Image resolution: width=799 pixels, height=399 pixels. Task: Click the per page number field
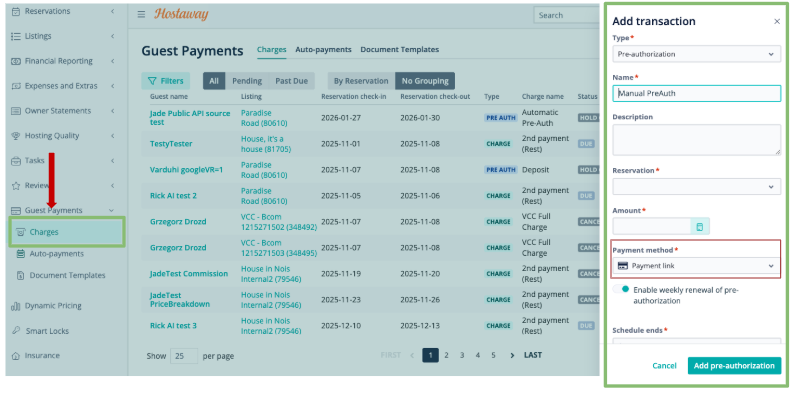point(184,356)
